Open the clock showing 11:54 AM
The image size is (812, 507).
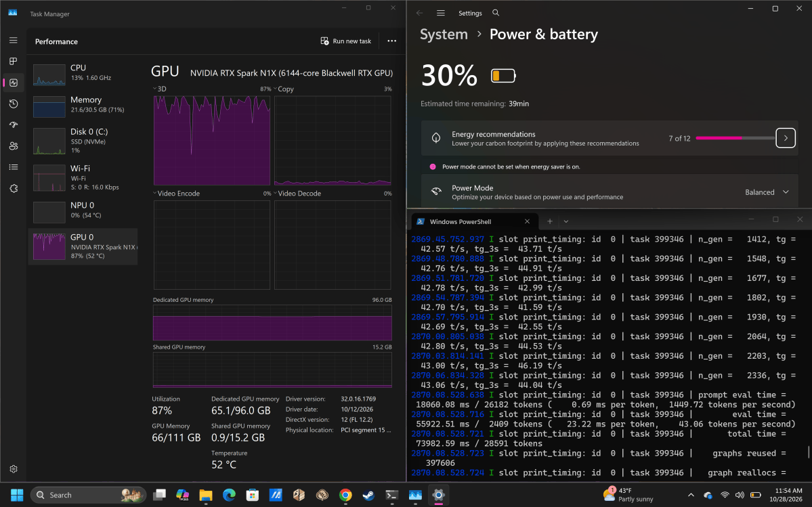pyautogui.click(x=788, y=495)
